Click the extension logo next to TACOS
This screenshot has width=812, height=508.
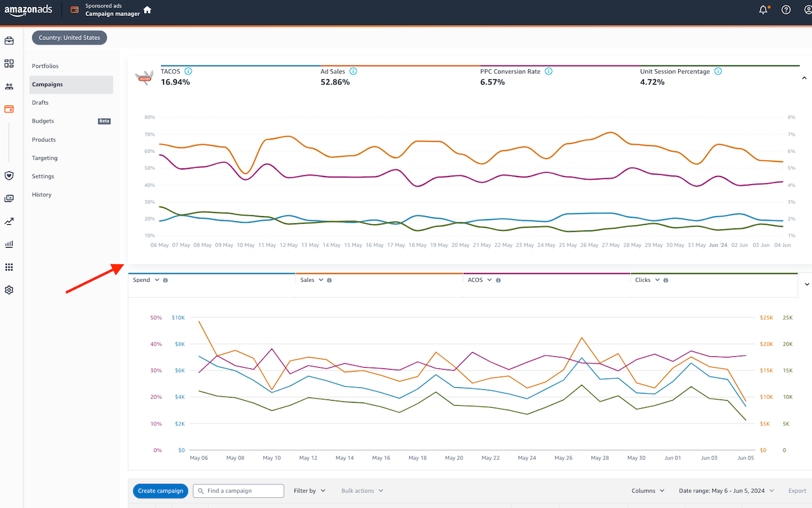point(145,77)
